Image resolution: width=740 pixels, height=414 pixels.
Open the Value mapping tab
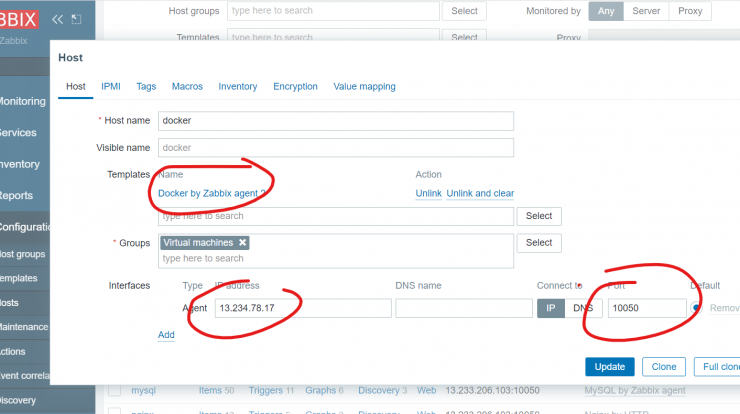[x=364, y=86]
